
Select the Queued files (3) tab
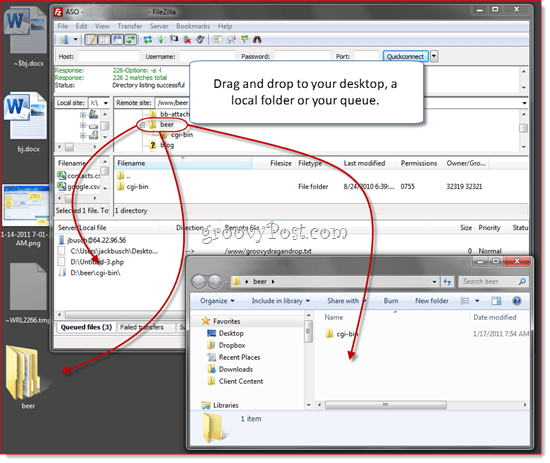pyautogui.click(x=86, y=327)
